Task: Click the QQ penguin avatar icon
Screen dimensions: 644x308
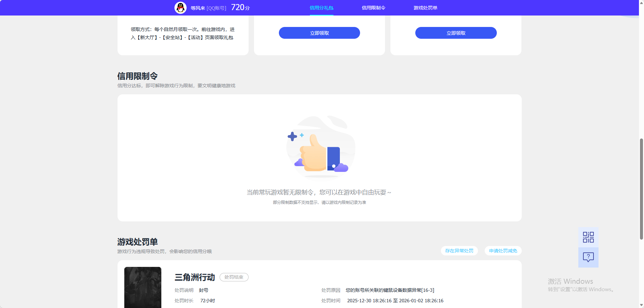Action: pos(181,7)
